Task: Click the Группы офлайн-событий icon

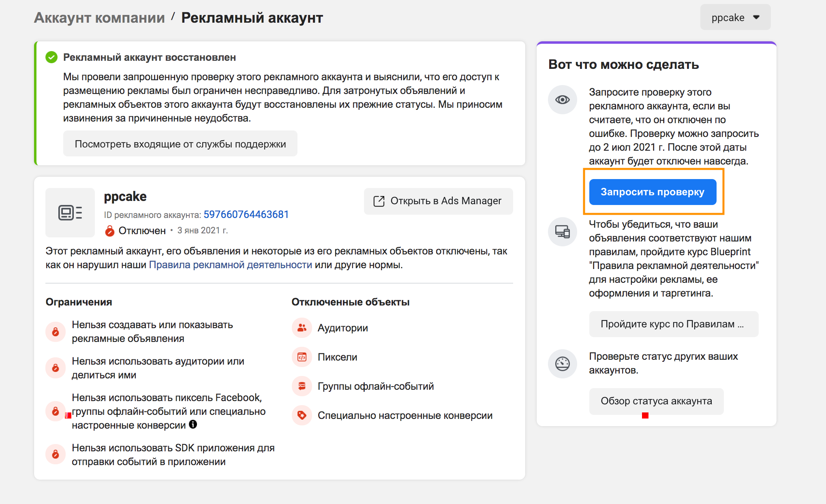Action: [x=302, y=386]
